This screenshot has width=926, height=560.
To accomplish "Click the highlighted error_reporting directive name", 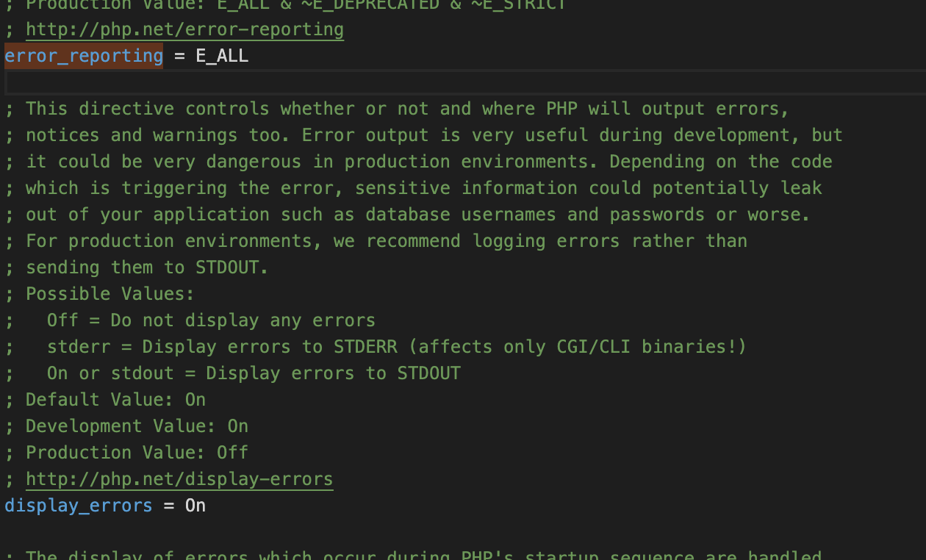I will click(84, 56).
